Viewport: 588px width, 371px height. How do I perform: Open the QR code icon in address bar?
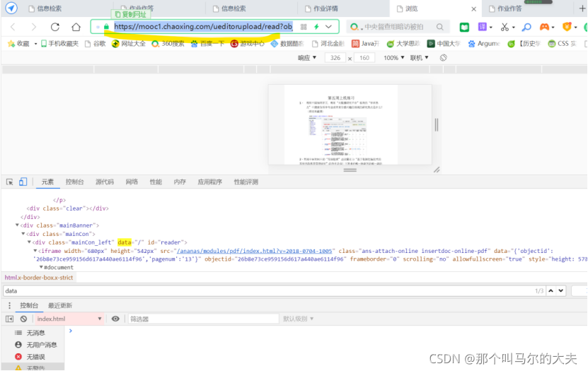[x=304, y=27]
